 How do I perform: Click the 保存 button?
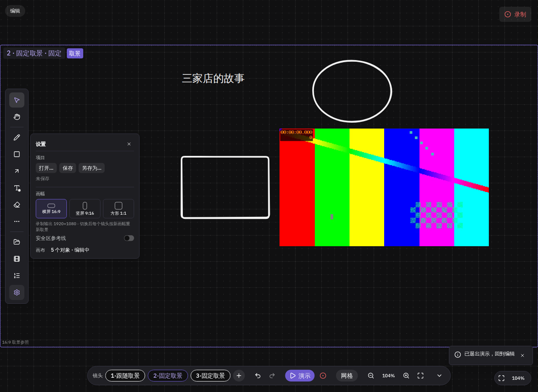(x=68, y=168)
